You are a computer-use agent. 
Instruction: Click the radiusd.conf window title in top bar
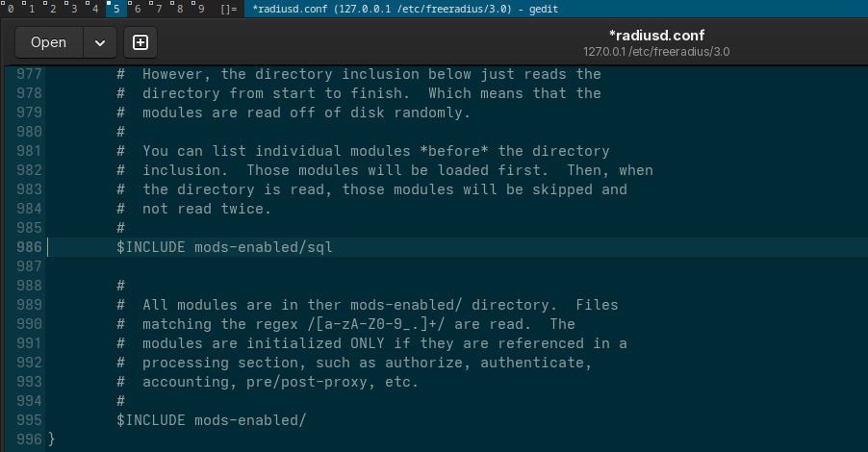[404, 9]
